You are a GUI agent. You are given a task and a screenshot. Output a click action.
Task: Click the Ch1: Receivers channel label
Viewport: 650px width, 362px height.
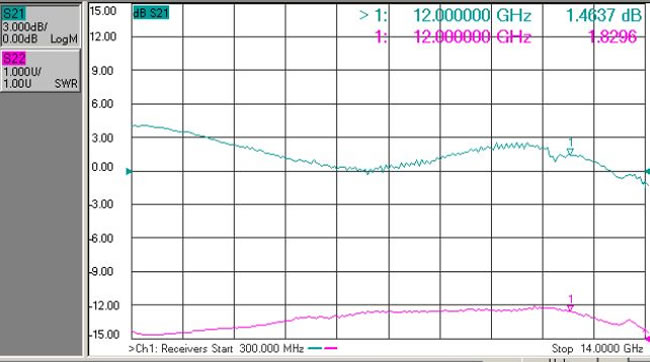point(168,348)
